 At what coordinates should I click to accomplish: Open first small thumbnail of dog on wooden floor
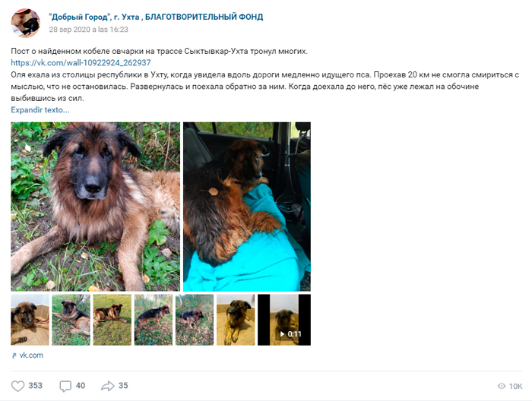click(30, 320)
